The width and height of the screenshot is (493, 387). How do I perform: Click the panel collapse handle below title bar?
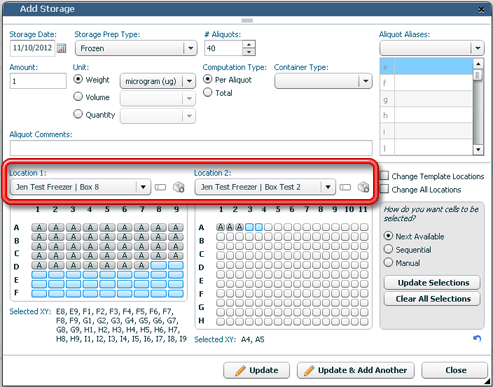[x=247, y=21]
